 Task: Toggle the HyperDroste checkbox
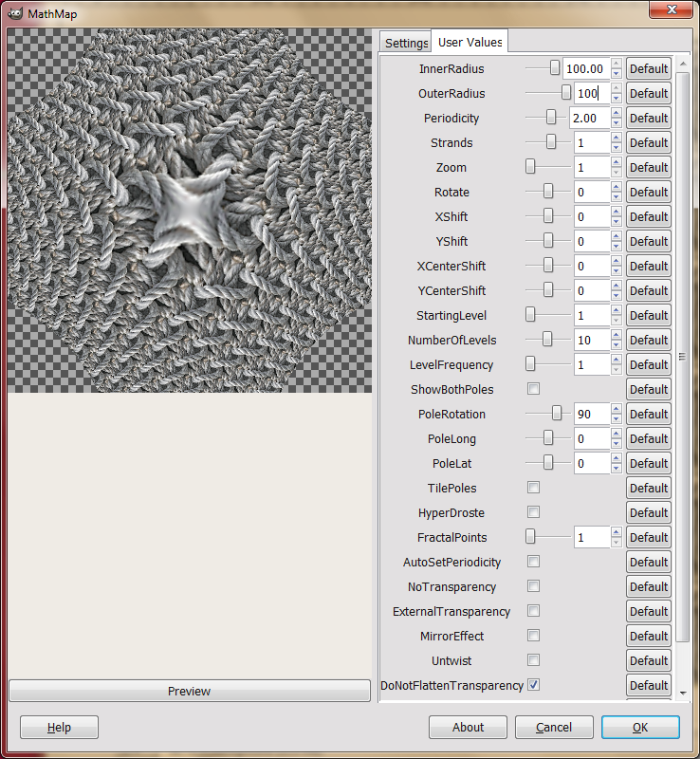tap(533, 512)
